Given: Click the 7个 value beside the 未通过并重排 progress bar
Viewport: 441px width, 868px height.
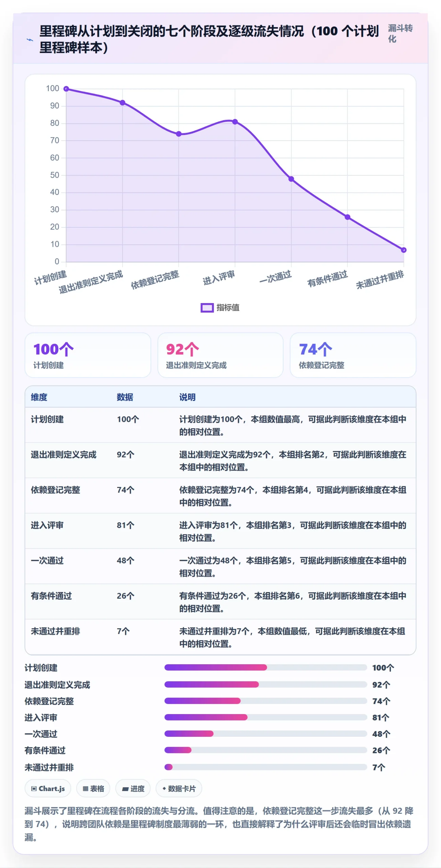Looking at the screenshot, I should coord(379,767).
